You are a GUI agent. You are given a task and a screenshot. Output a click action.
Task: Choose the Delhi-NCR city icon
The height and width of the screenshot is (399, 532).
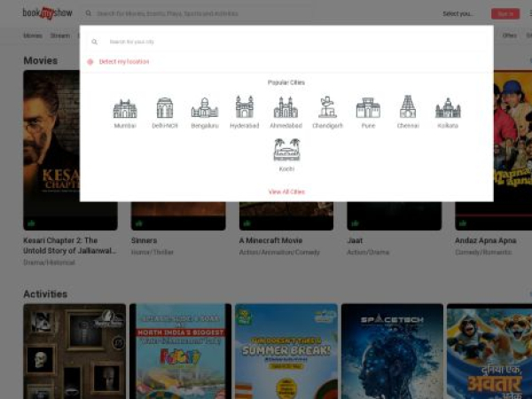tap(165, 107)
